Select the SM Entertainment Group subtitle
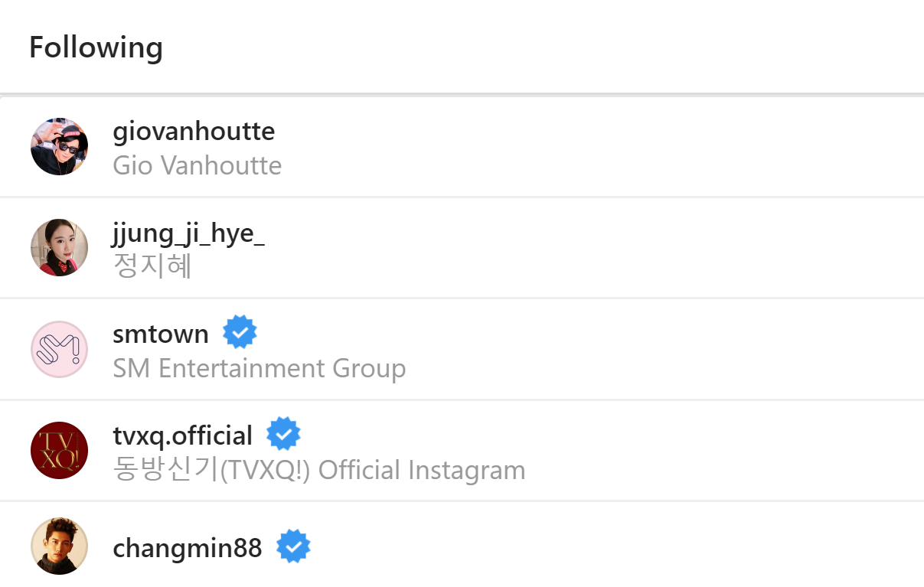 pyautogui.click(x=259, y=368)
